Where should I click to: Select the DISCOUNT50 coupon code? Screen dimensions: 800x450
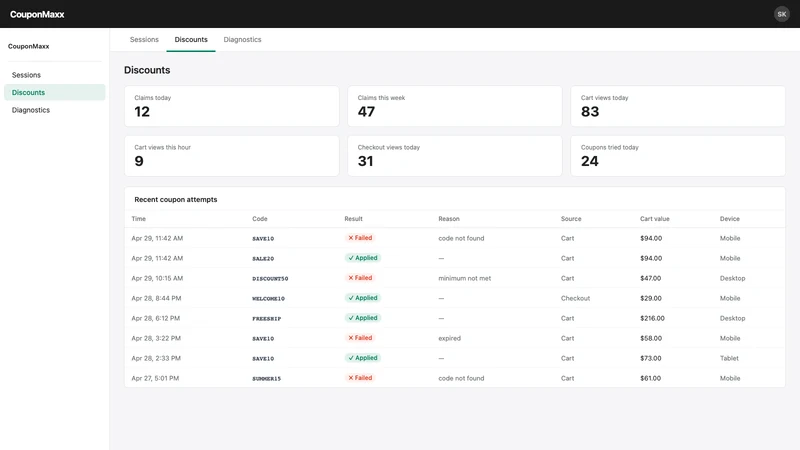point(270,279)
